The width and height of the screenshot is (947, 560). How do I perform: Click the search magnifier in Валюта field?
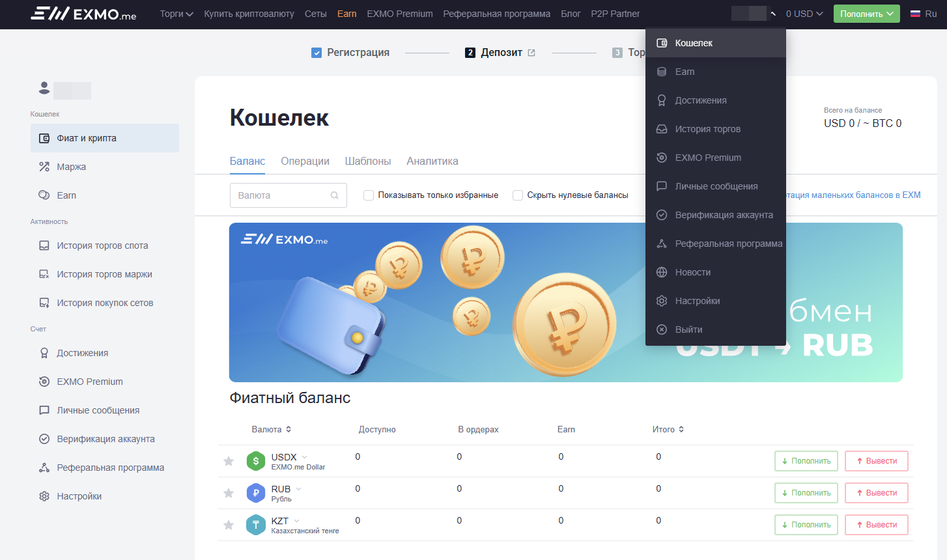335,195
